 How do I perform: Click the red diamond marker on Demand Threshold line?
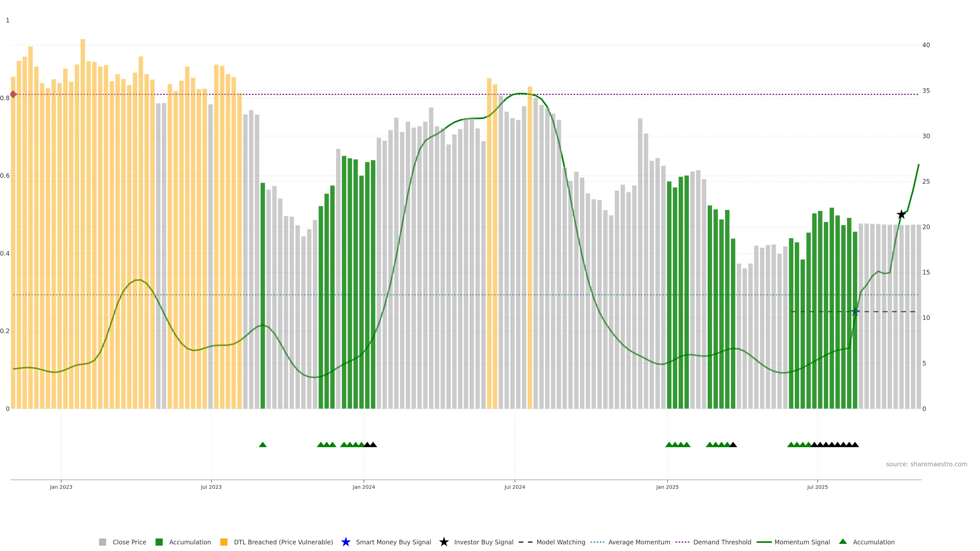(x=13, y=94)
